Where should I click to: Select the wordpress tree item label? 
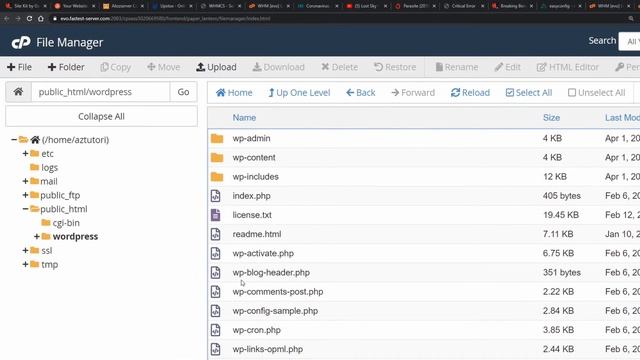pyautogui.click(x=75, y=236)
